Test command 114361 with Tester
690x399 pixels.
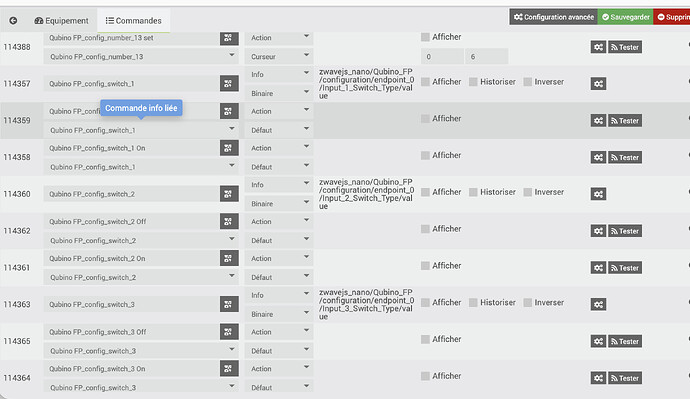click(624, 268)
